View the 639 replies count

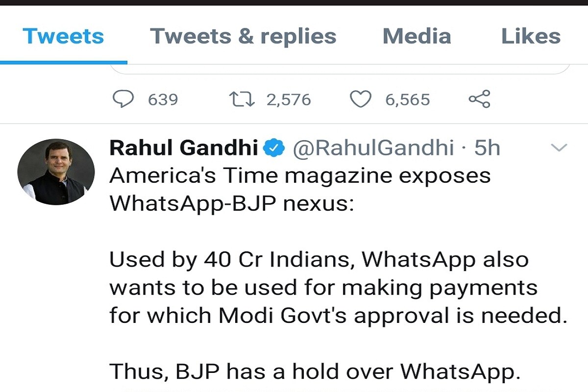click(163, 99)
